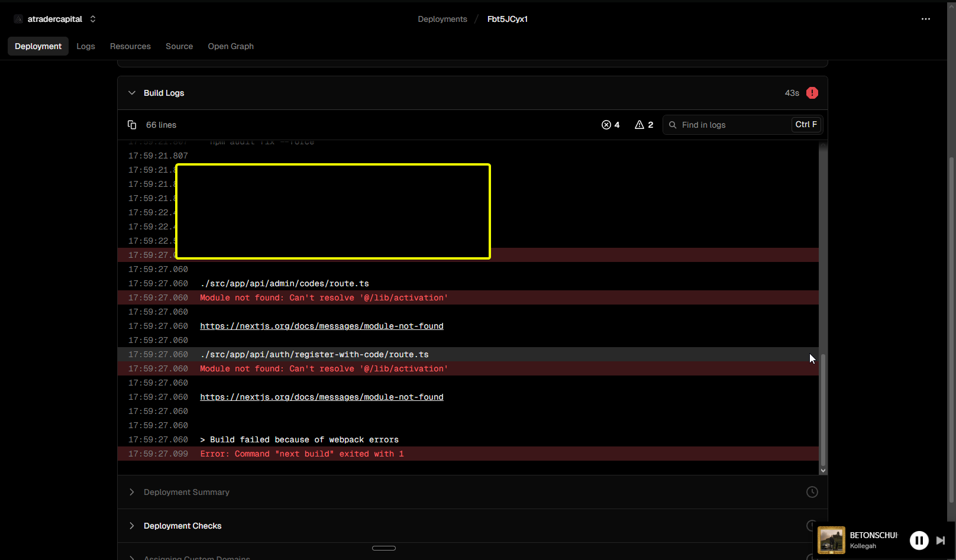Switch to the Logs tab
956x560 pixels.
pyautogui.click(x=86, y=46)
